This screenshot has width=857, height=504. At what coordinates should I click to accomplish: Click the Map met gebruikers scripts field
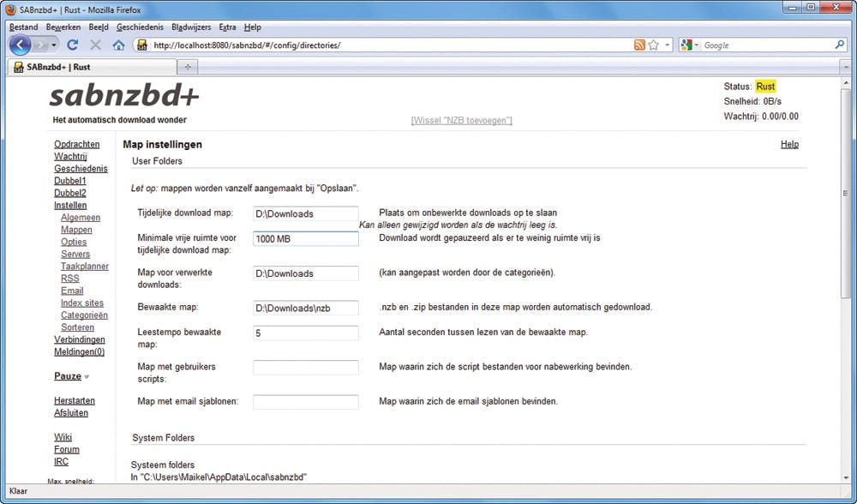tap(306, 368)
